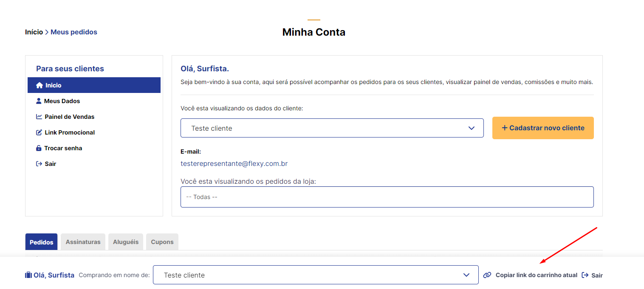Click the chain link icon in bottom bar
Screen dimensions: 644x289
[x=487, y=275]
